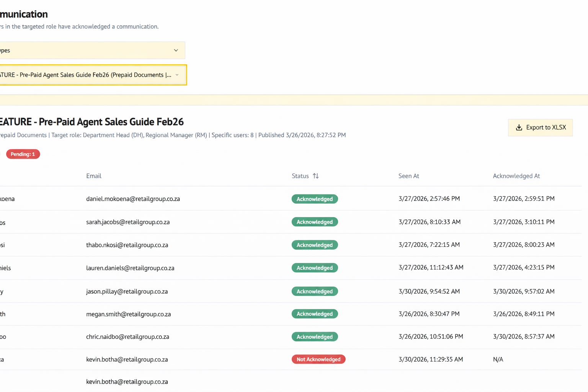The image size is (588, 392).
Task: Click sarah.jacobs@retailgroup.co.za email
Action: [x=128, y=222]
